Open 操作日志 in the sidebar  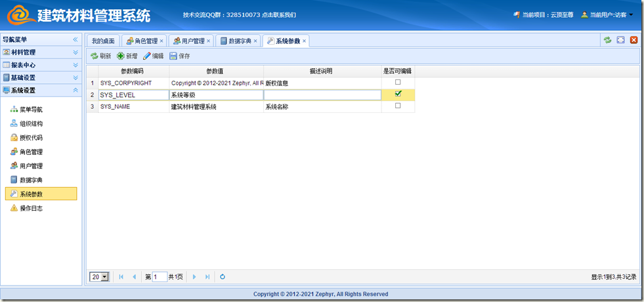(x=31, y=208)
